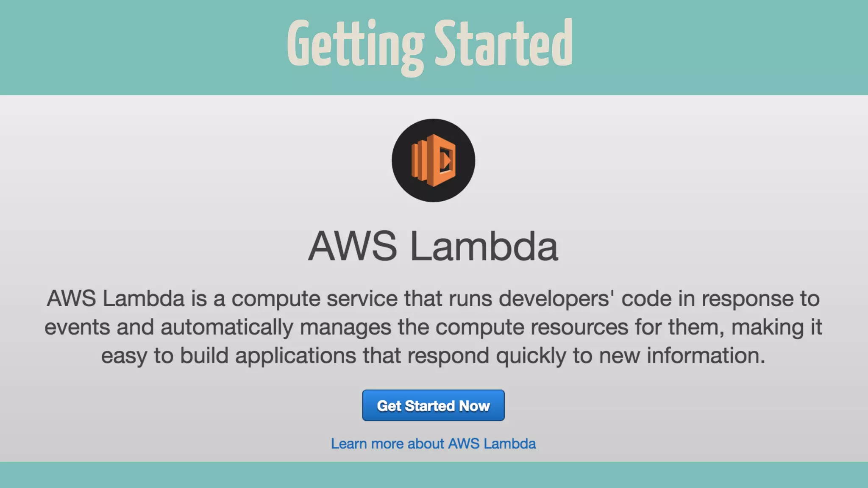The image size is (868, 488).
Task: Select the word "Lambda" in the large heading
Action: click(x=484, y=246)
